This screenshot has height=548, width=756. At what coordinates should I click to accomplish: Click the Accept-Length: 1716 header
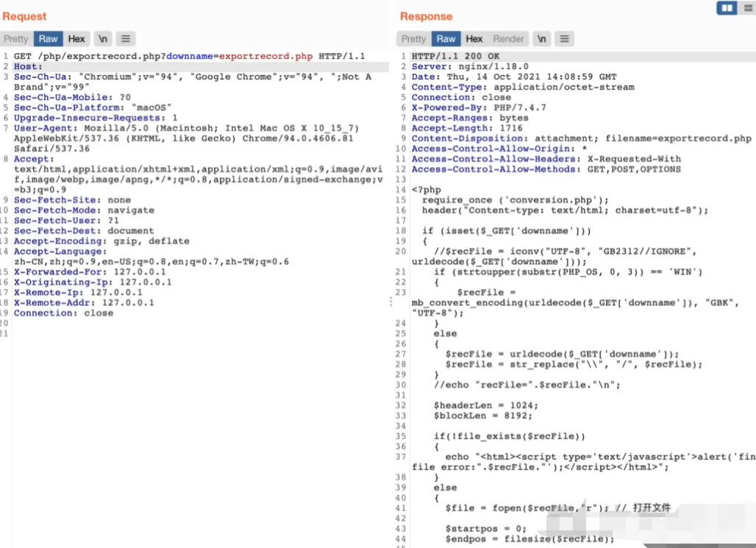[x=467, y=128]
